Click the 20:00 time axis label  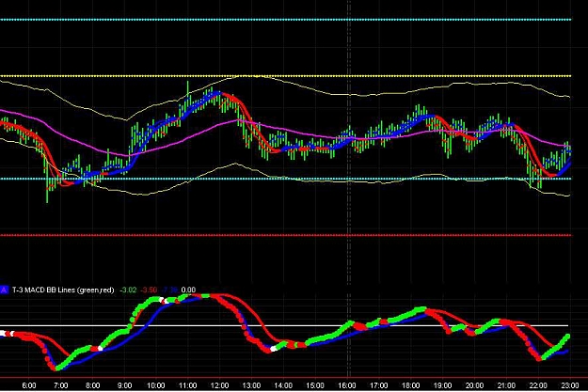474,385
